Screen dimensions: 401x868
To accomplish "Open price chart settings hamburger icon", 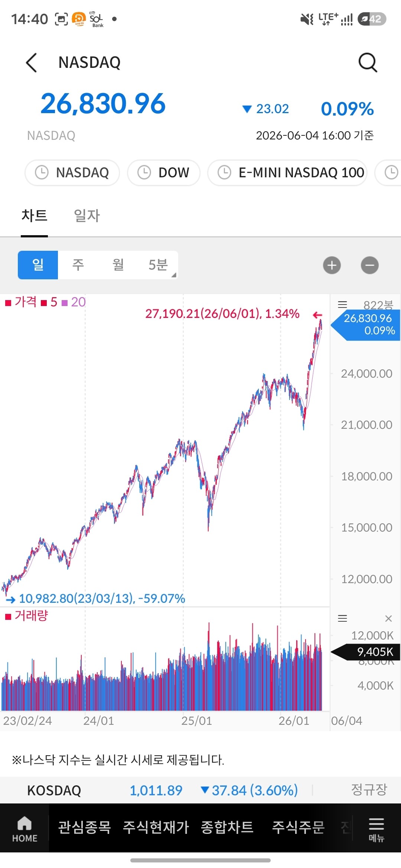I will (342, 305).
